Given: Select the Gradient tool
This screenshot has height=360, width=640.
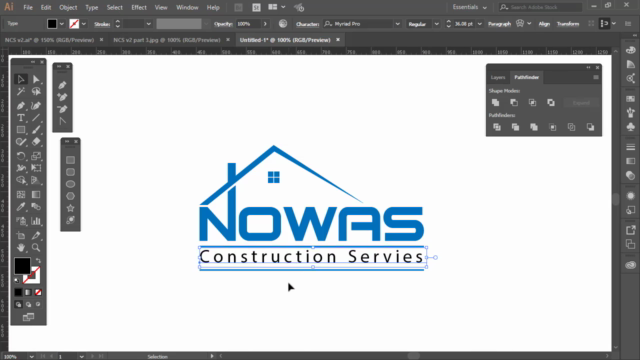Looking at the screenshot, I should (x=36, y=195).
